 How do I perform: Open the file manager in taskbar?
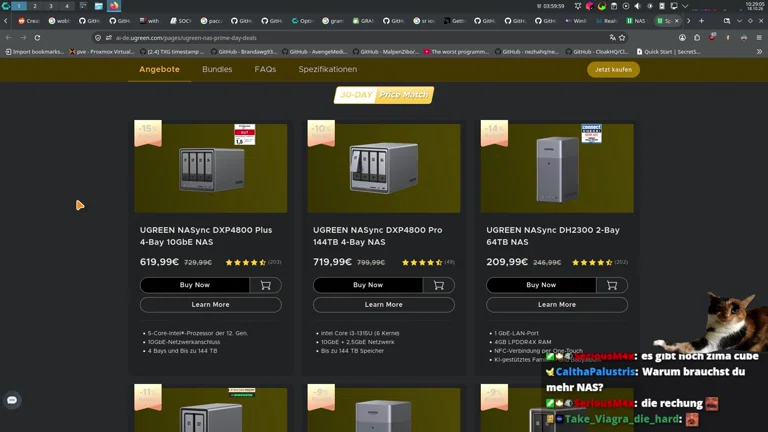[x=98, y=6]
